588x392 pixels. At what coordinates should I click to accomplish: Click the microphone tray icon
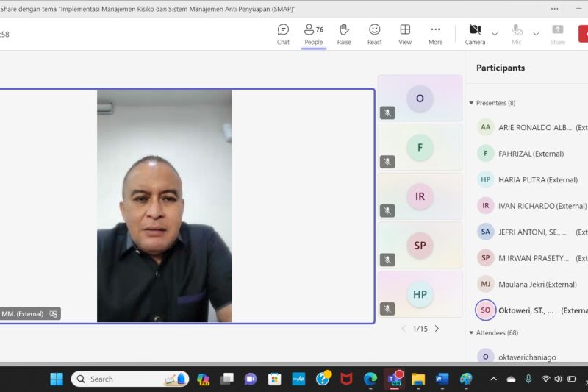[528, 379]
